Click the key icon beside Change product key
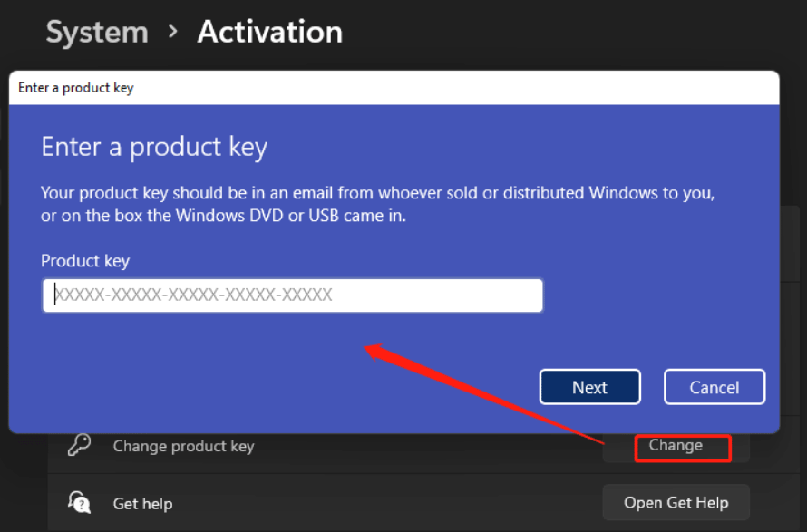807x532 pixels. pos(81,445)
